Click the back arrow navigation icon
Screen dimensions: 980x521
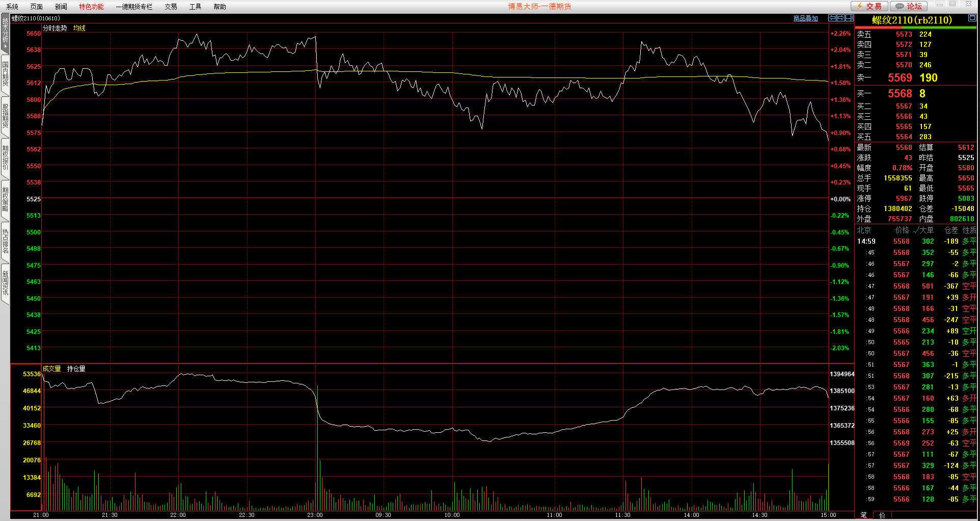(x=832, y=18)
